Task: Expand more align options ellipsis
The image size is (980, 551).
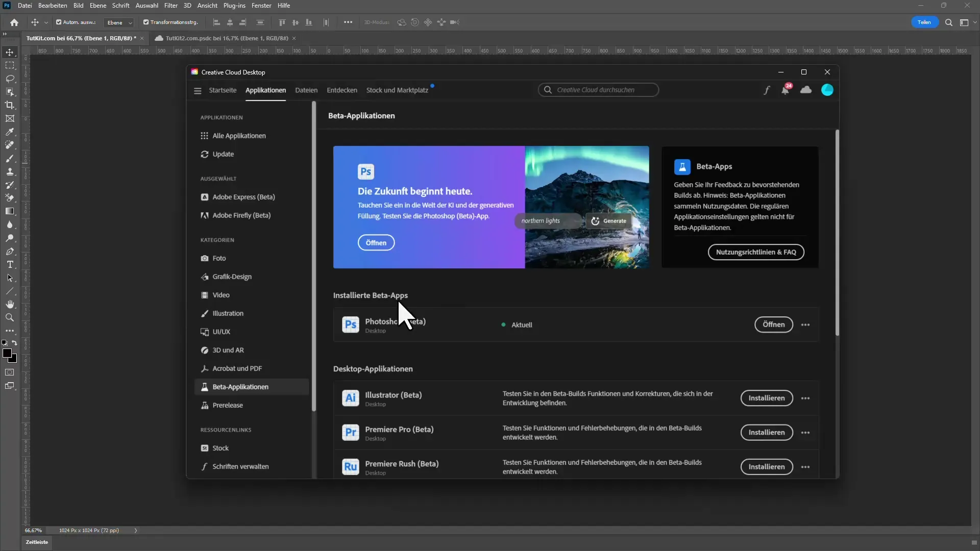Action: 348,22
